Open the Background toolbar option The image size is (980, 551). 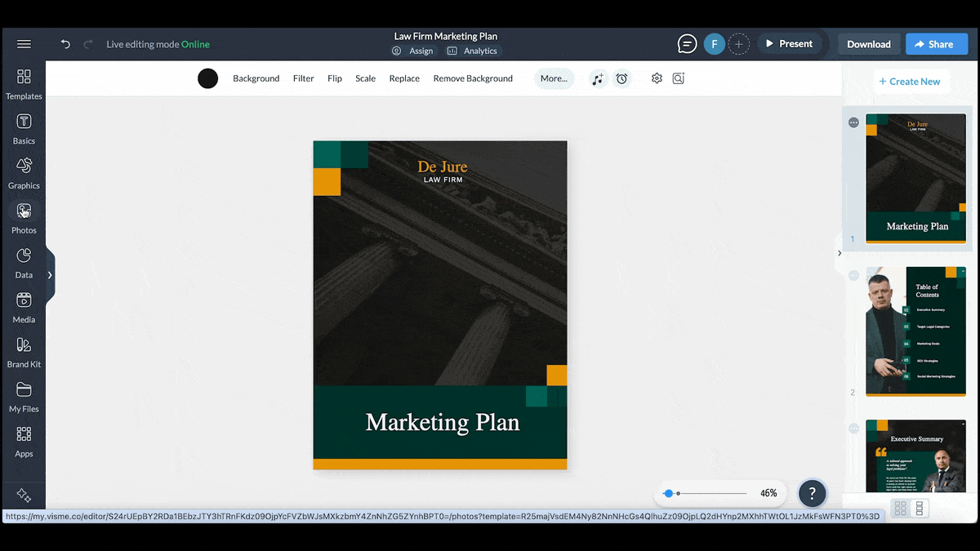(256, 78)
